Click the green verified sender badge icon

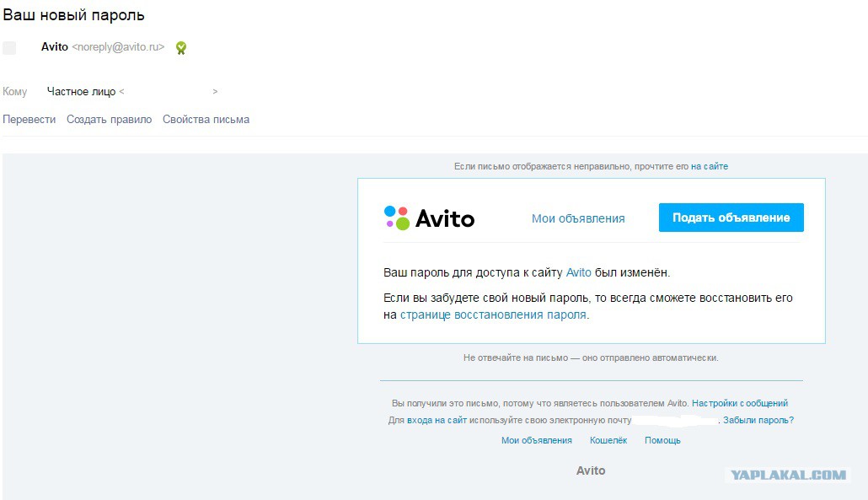click(181, 48)
